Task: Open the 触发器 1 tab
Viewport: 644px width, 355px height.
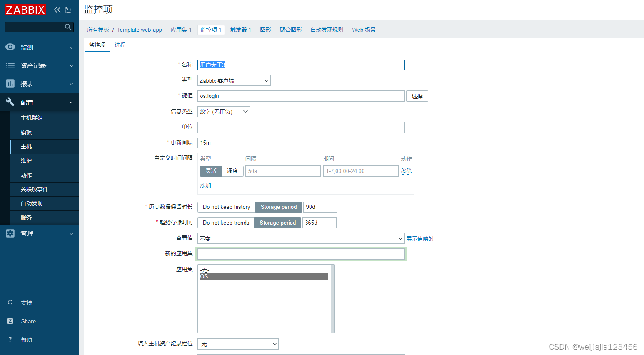Action: (x=240, y=30)
